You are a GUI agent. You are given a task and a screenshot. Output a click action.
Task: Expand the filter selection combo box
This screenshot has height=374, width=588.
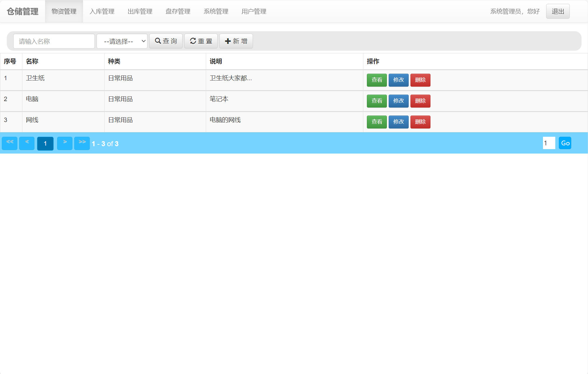click(122, 41)
